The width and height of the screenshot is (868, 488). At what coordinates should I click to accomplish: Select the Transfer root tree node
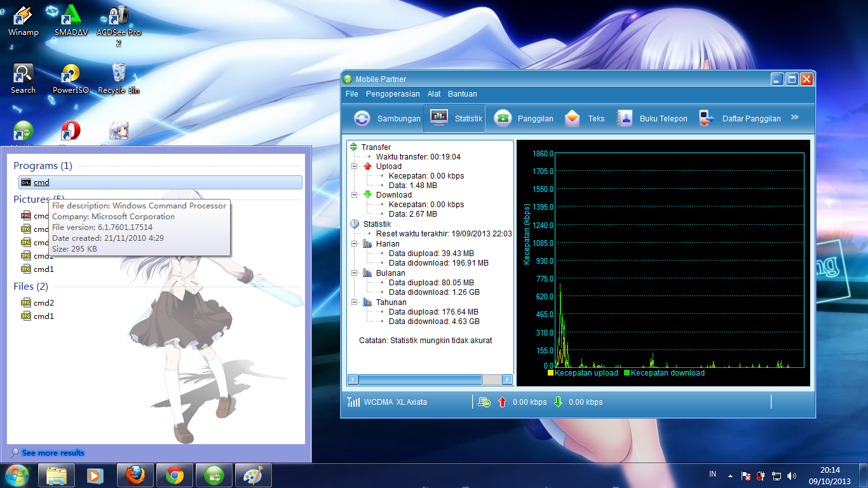(x=376, y=147)
